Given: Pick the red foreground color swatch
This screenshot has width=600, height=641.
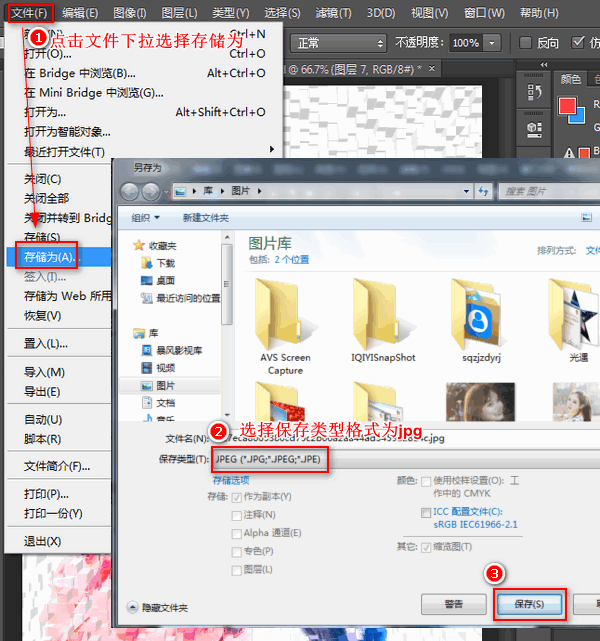Looking at the screenshot, I should coord(567,106).
